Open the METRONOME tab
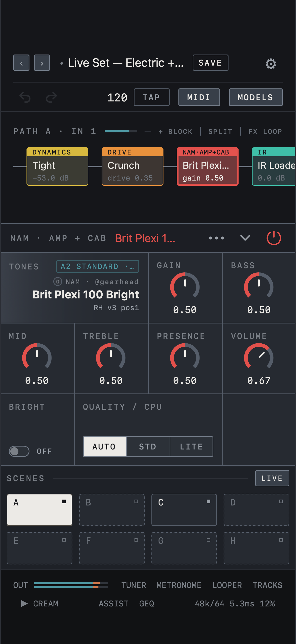This screenshot has height=644, width=296. [x=179, y=585]
